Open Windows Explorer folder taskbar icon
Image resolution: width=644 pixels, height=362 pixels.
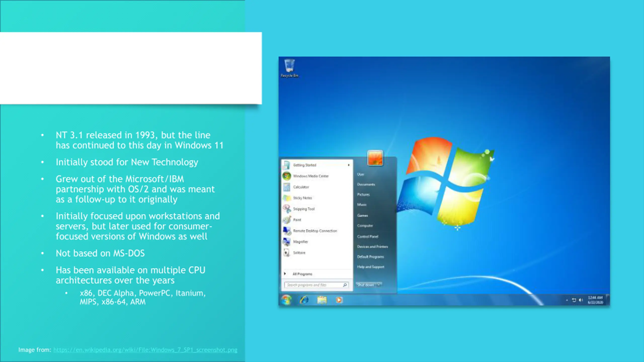tap(322, 300)
